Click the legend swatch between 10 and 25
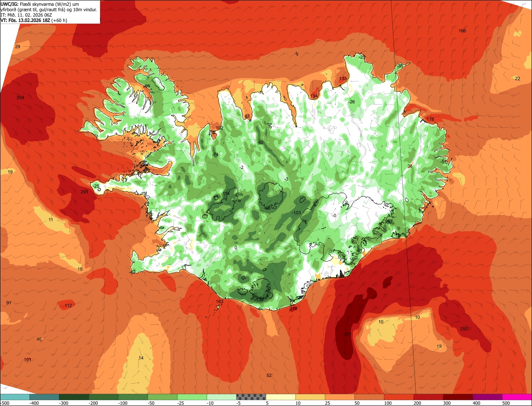This screenshot has width=532, height=406. pos(310,397)
